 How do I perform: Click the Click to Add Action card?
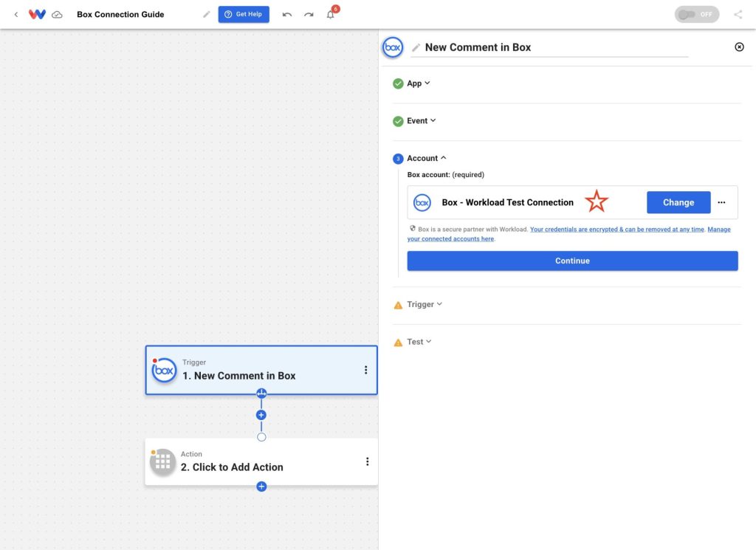coord(261,461)
